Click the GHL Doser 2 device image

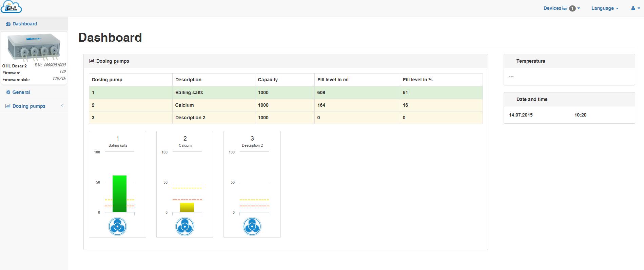[x=34, y=48]
